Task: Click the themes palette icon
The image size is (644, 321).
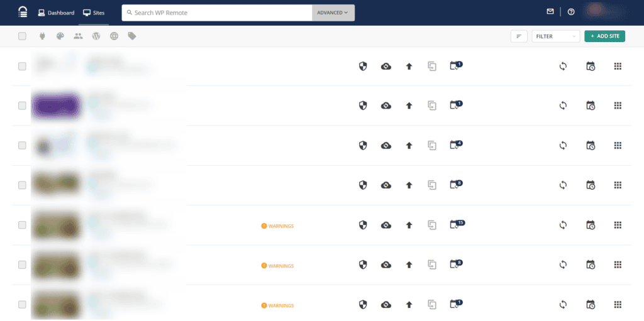Action: [x=60, y=36]
